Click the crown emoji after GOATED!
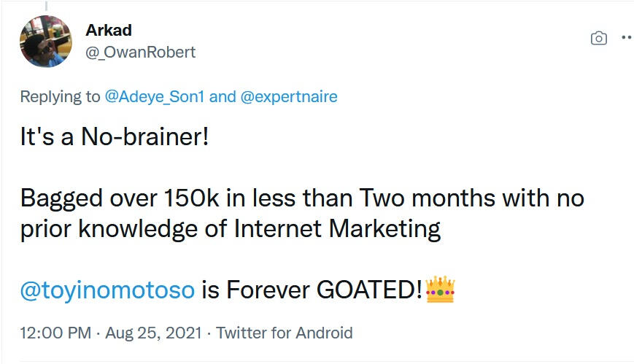 pos(440,290)
